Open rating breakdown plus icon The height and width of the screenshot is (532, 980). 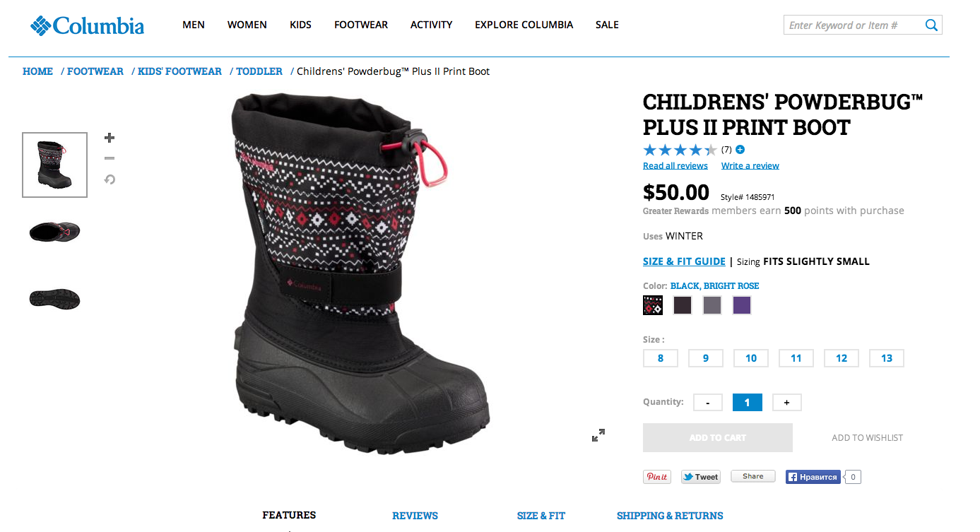coord(740,150)
